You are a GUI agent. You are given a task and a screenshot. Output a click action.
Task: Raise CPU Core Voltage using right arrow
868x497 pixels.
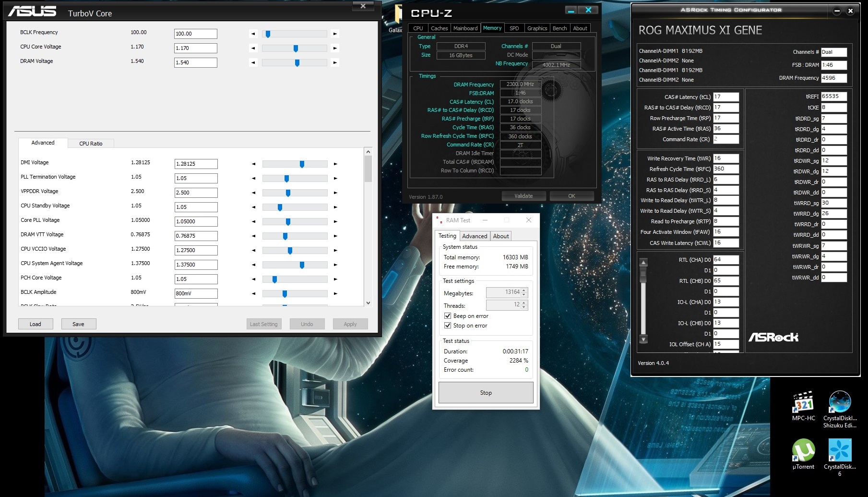pyautogui.click(x=335, y=48)
